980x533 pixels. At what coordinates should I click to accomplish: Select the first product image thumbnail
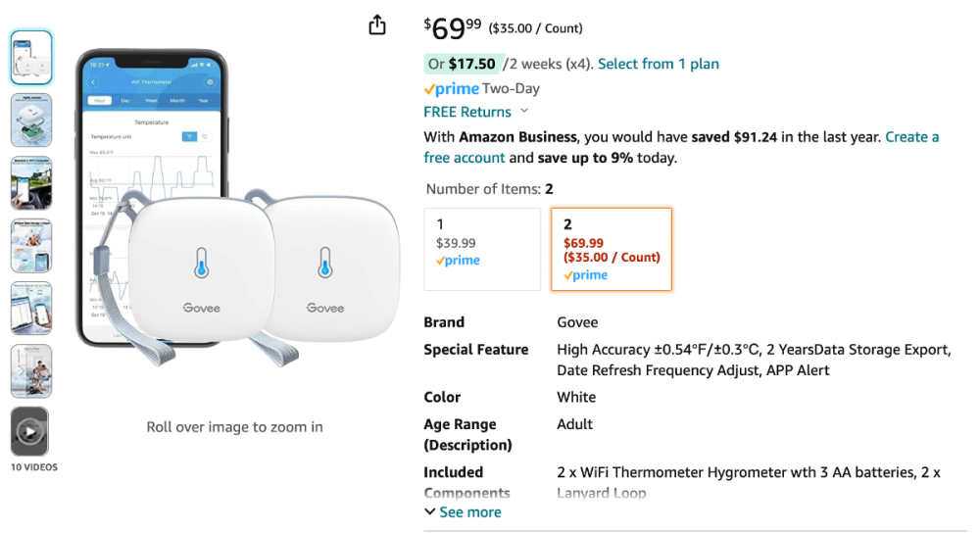[30, 57]
